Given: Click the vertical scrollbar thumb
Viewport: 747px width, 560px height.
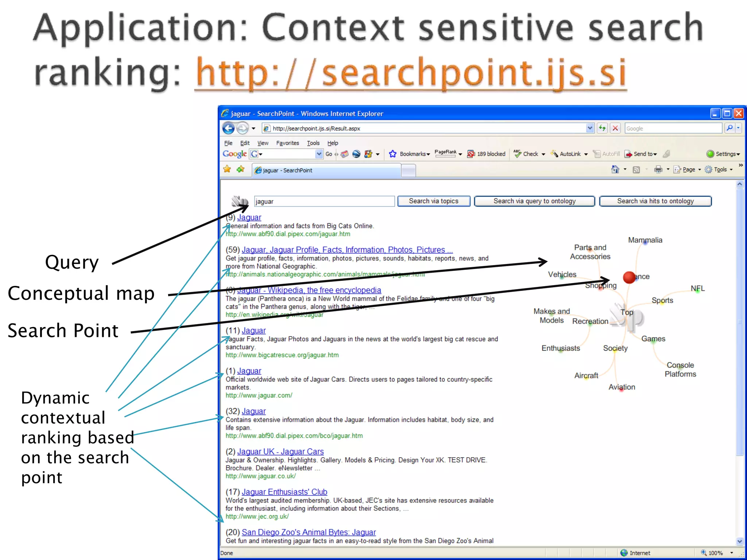Looking at the screenshot, I should pyautogui.click(x=739, y=323).
